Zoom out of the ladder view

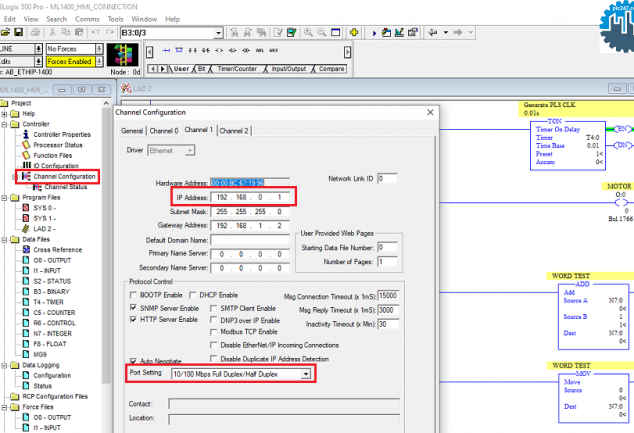[321, 32]
